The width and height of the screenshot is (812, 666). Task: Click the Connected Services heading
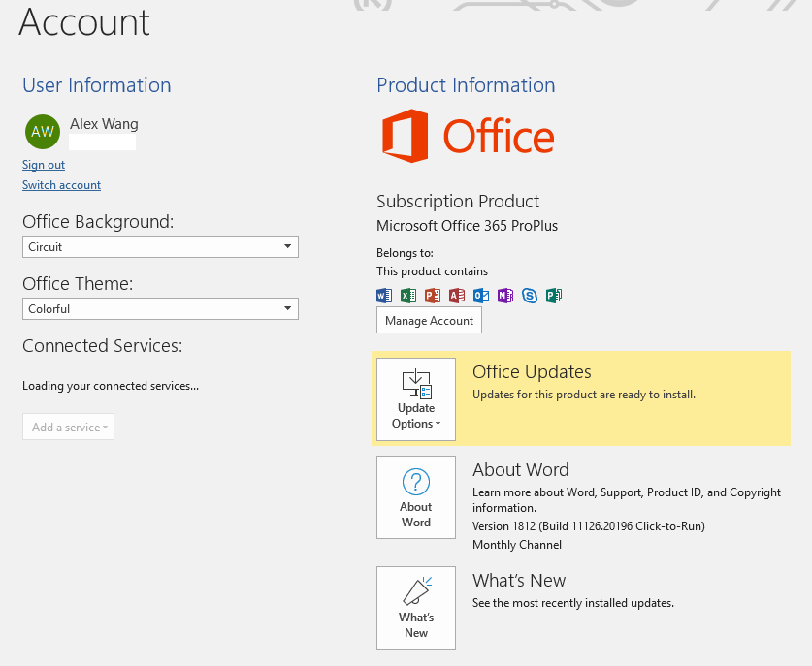pos(103,346)
